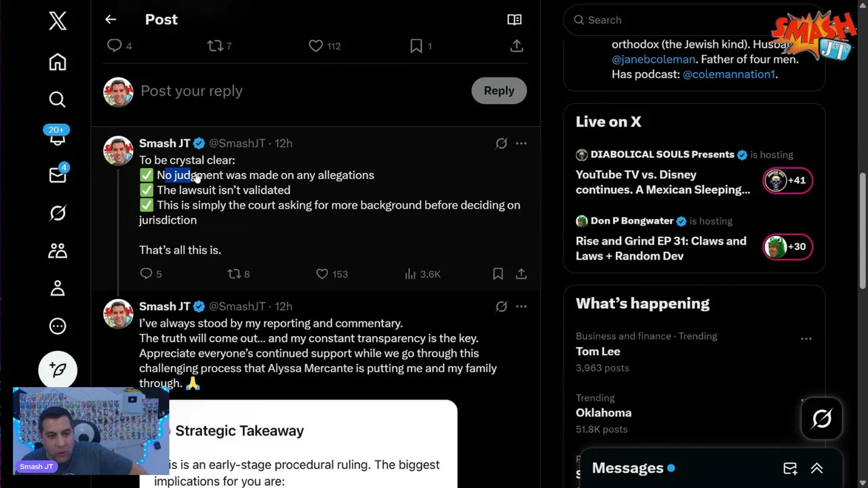
Task: Open more options on the Tom Lee trend
Action: point(806,338)
